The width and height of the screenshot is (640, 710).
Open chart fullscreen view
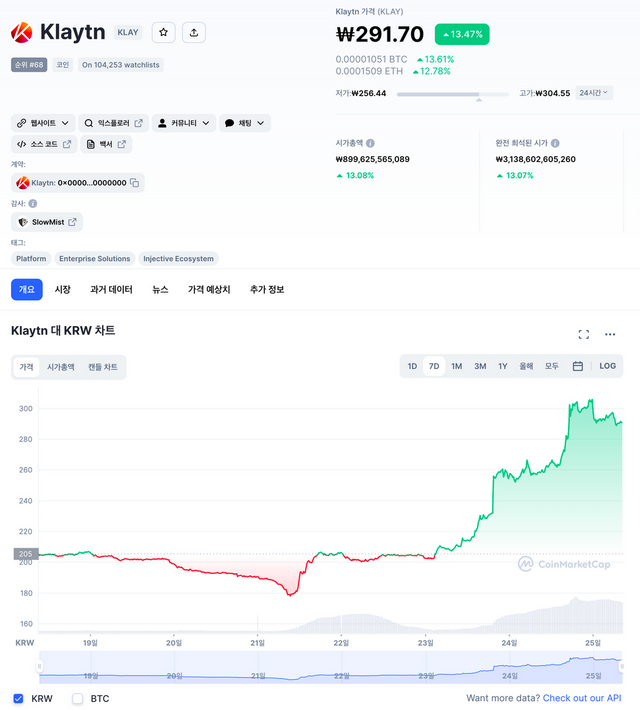click(584, 334)
